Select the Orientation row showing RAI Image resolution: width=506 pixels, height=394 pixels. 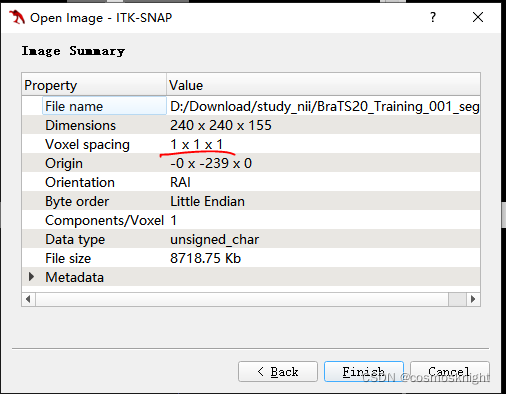pos(251,182)
